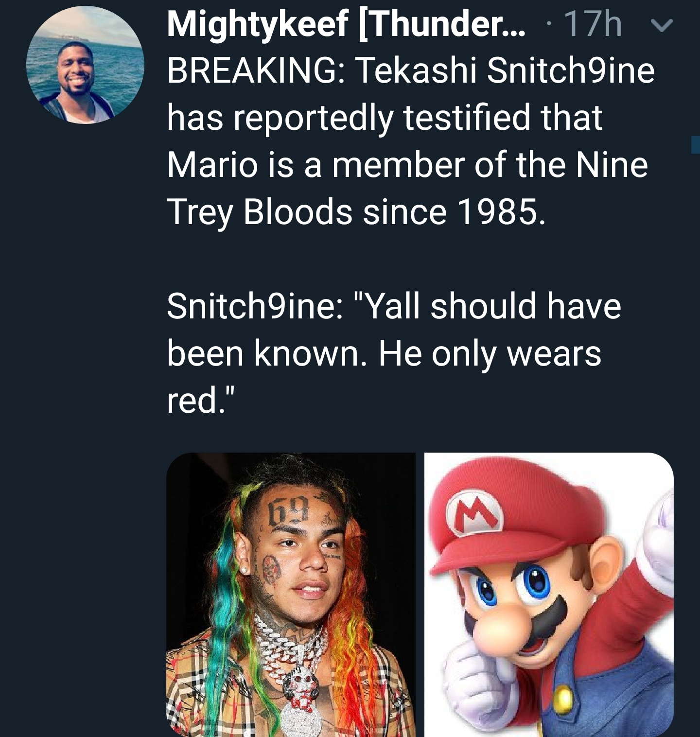The image size is (700, 737).
Task: Click the "has reportedly testified that" line
Action: [x=385, y=118]
